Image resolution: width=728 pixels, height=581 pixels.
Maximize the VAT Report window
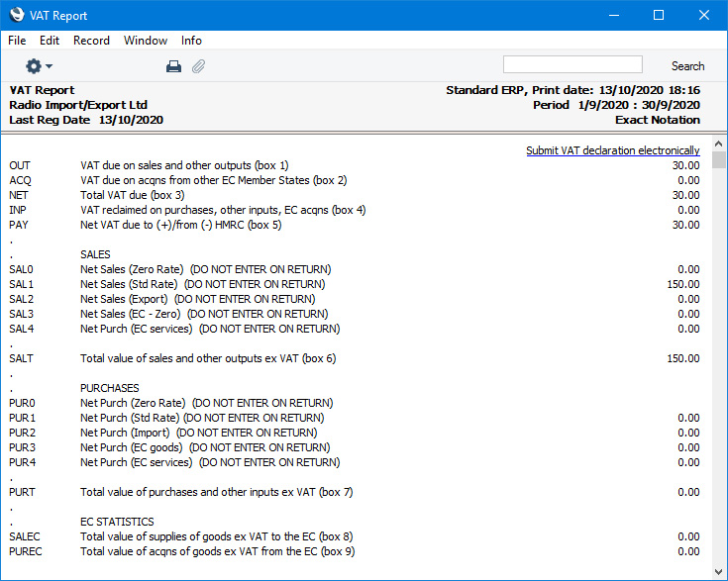click(x=659, y=15)
